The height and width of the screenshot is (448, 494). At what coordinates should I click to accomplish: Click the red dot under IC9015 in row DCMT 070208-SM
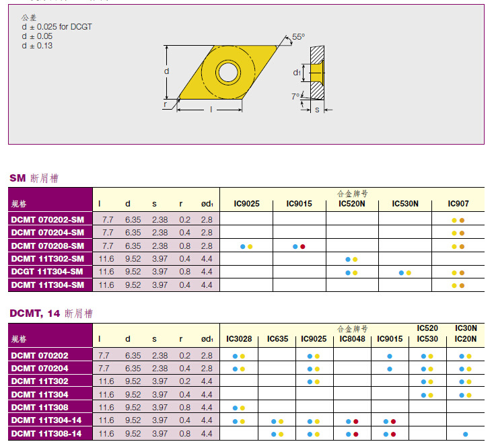click(x=303, y=246)
